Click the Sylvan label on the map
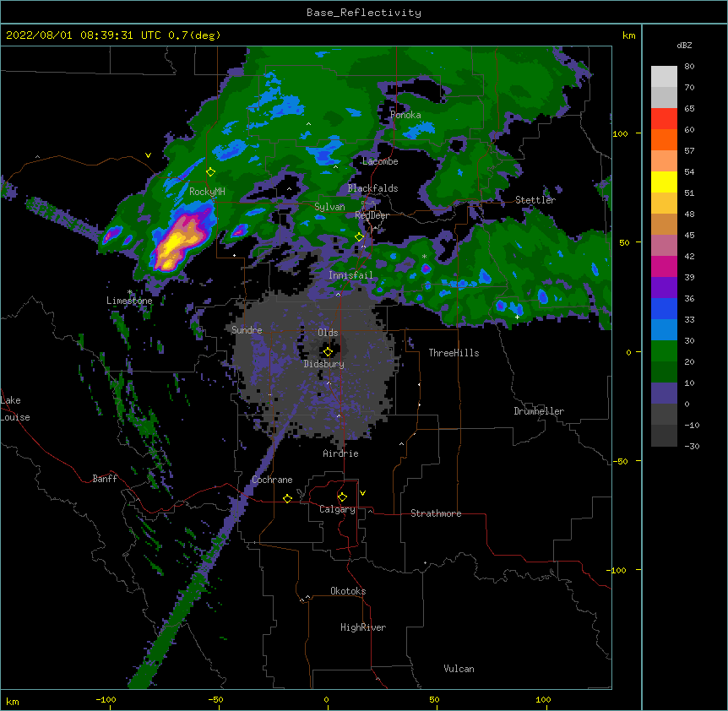Viewport: 728px width, 711px height. point(329,207)
